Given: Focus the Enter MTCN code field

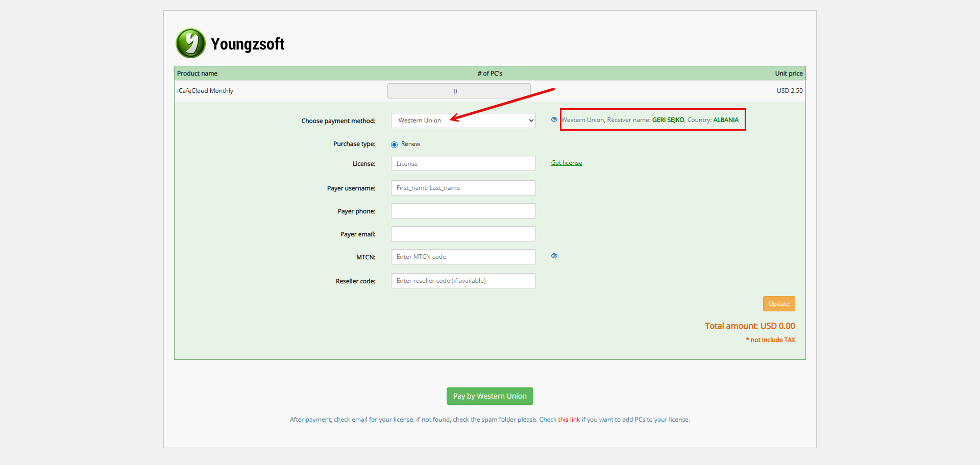Looking at the screenshot, I should [x=463, y=257].
